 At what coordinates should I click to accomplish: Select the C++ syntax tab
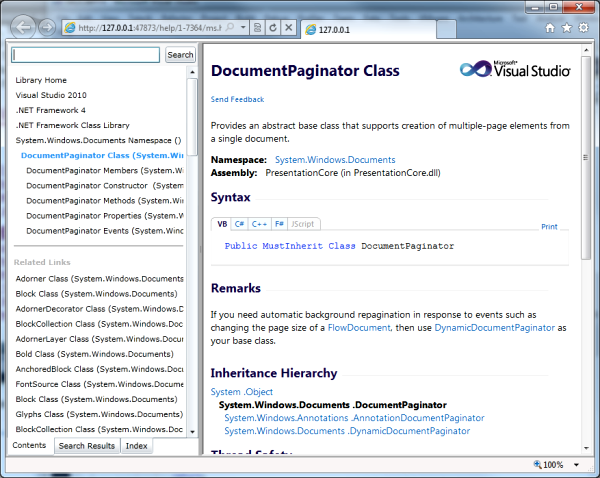tap(259, 224)
